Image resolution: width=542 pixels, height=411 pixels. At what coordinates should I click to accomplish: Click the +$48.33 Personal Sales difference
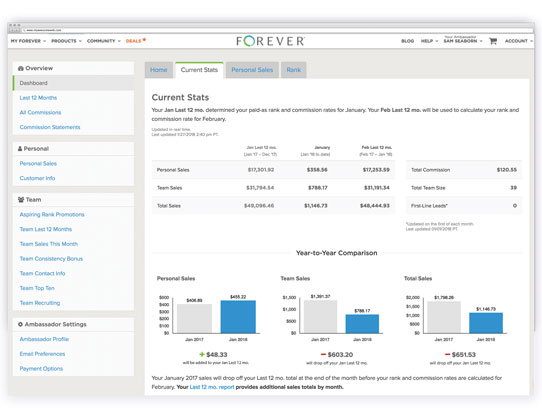(214, 355)
